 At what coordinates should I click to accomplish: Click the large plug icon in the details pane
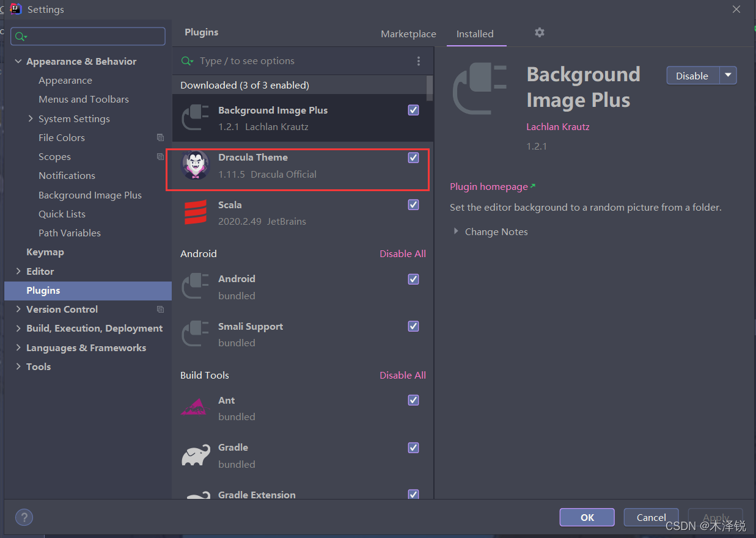click(480, 89)
